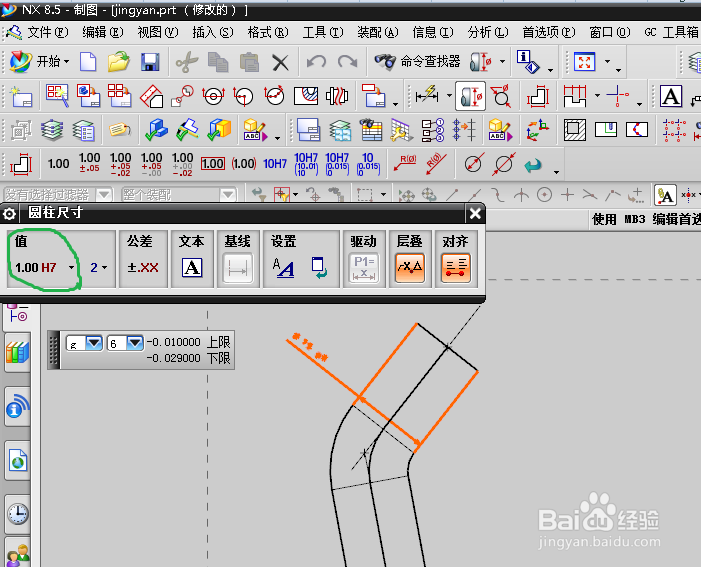Select plain 1.00 no tolerance style
The image size is (701, 567).
[59, 164]
